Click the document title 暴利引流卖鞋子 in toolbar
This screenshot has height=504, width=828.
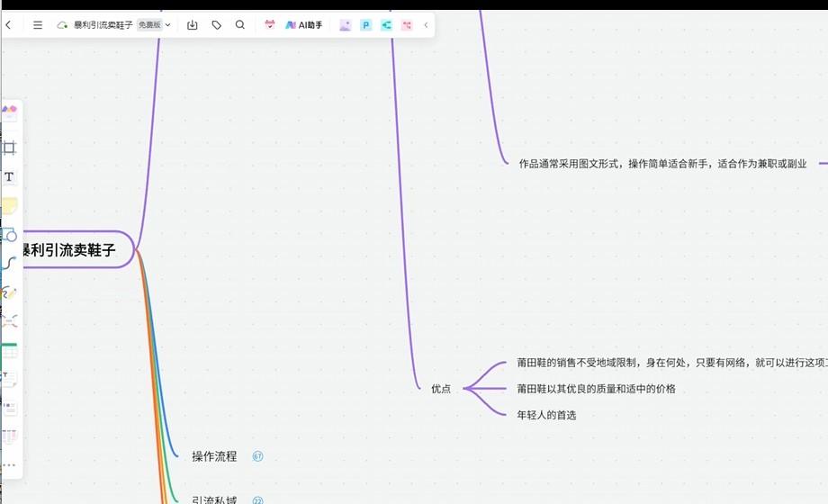103,25
